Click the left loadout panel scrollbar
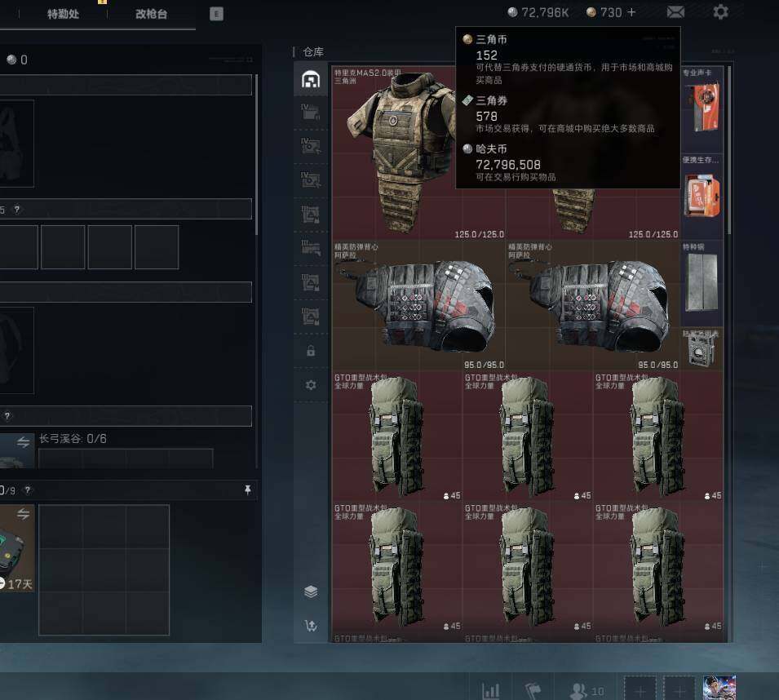This screenshot has height=700, width=779. (x=256, y=154)
